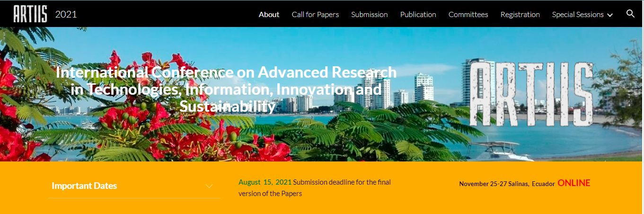Expand the Important Dates section

[x=134, y=186]
